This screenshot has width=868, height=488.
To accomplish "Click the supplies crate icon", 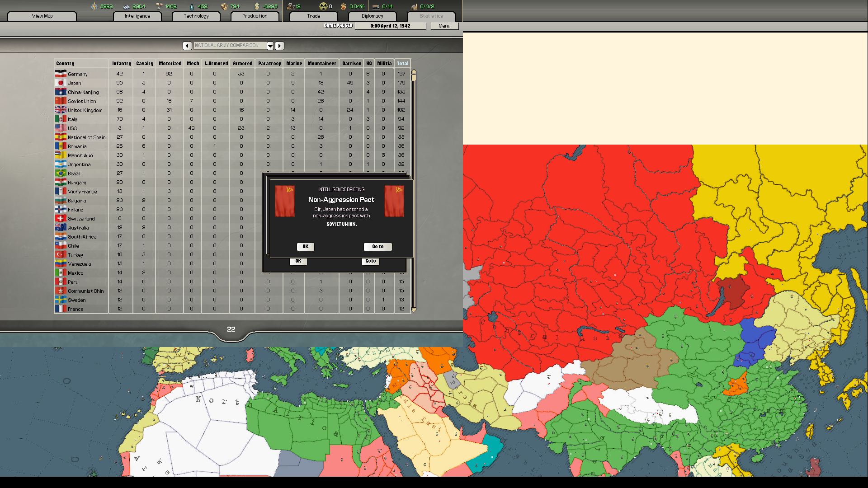I will (224, 6).
